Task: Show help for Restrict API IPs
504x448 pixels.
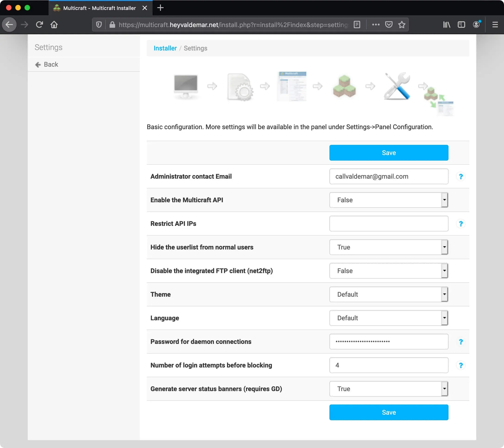Action: click(461, 224)
